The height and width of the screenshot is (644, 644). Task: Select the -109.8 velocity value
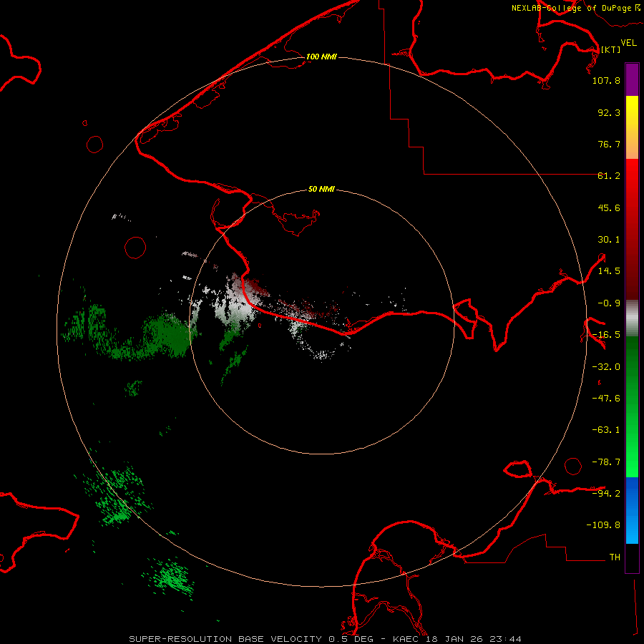(603, 525)
